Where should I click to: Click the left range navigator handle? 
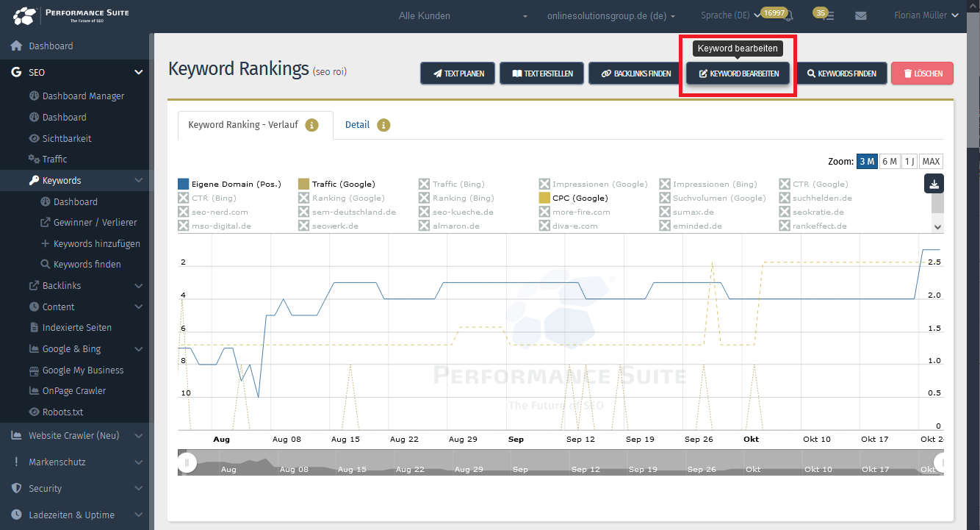[x=187, y=462]
